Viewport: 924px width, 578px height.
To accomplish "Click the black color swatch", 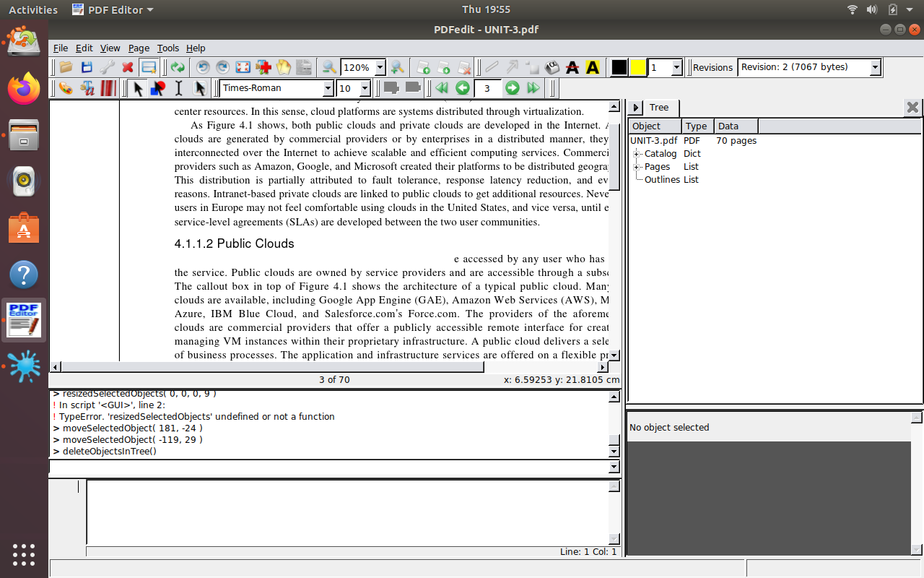I will click(619, 67).
